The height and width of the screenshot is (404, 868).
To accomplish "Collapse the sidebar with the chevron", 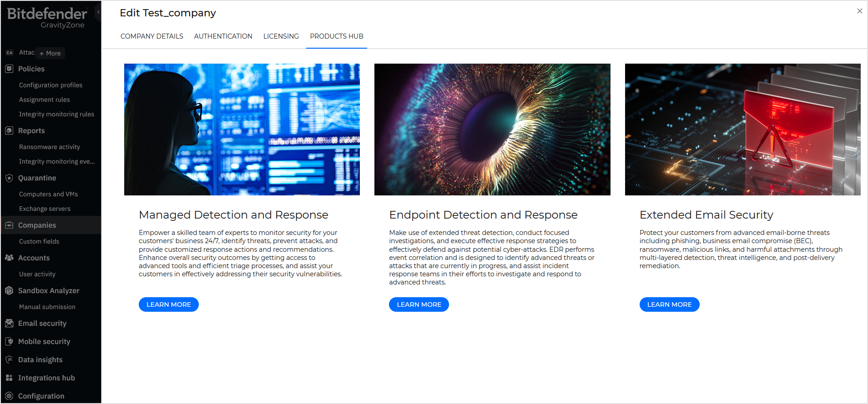I will point(98,12).
